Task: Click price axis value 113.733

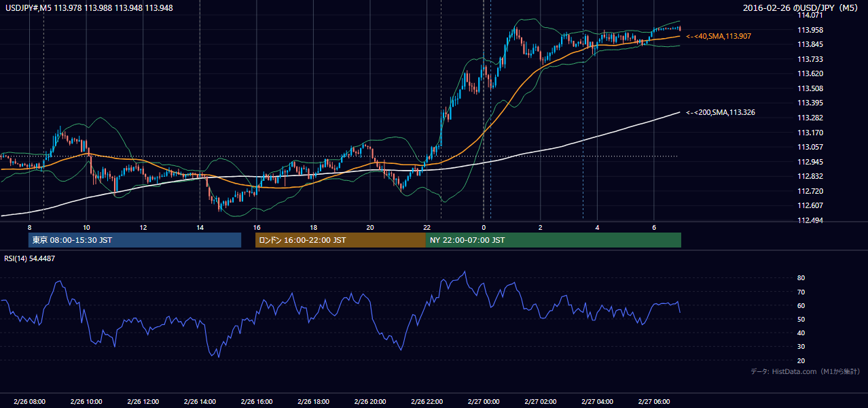Action: click(810, 59)
